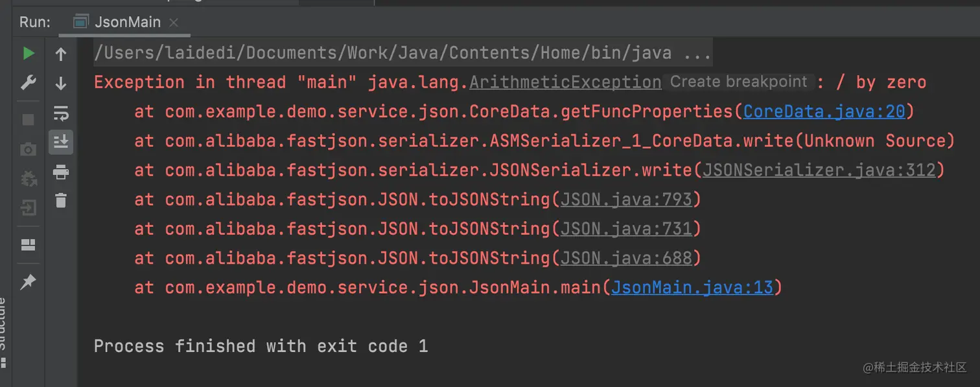Open run configuration wrench settings
This screenshot has height=387, width=980.
(x=28, y=83)
